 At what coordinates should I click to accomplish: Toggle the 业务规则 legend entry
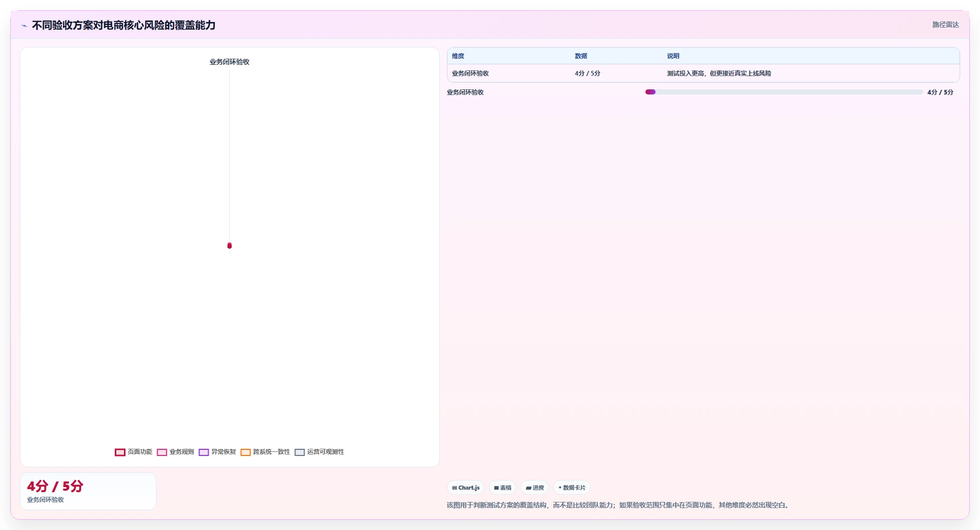coord(175,452)
